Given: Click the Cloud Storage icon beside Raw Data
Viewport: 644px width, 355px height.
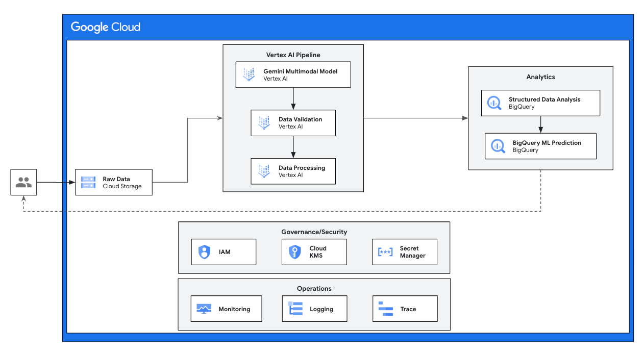Looking at the screenshot, I should [x=88, y=182].
